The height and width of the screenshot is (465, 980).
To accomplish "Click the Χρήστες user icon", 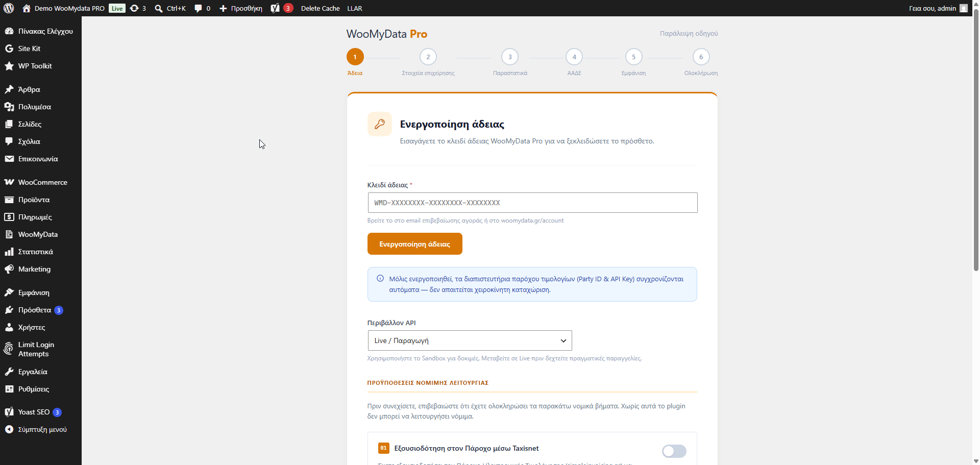I will (9, 327).
